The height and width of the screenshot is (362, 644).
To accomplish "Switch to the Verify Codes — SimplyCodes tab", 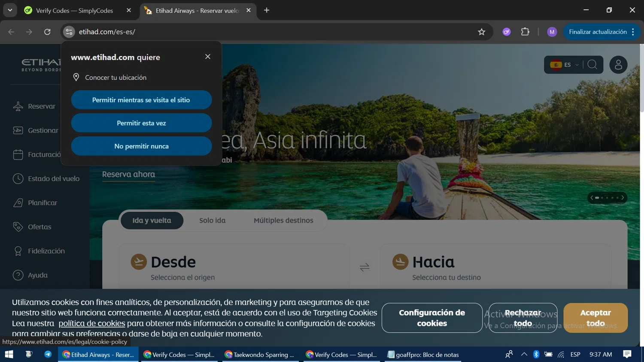I will (74, 10).
